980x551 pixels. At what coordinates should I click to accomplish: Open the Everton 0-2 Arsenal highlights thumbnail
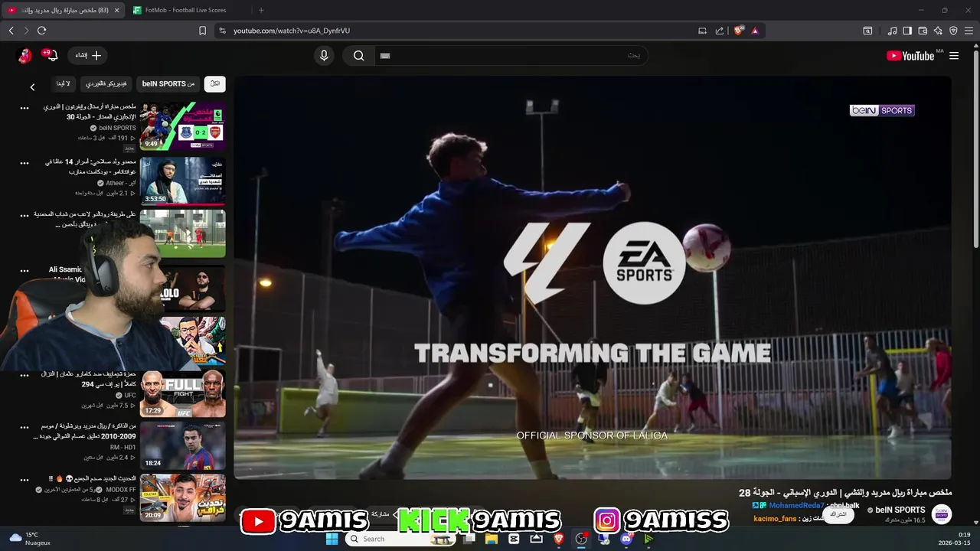pos(182,126)
